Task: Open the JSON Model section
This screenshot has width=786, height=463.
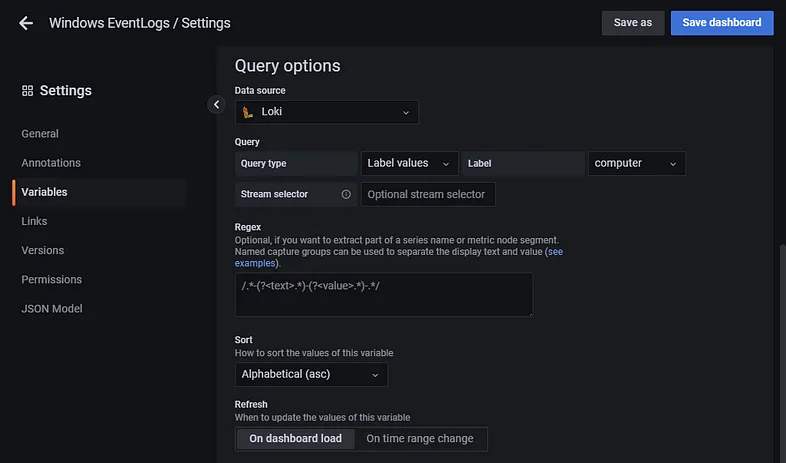Action: 52,309
